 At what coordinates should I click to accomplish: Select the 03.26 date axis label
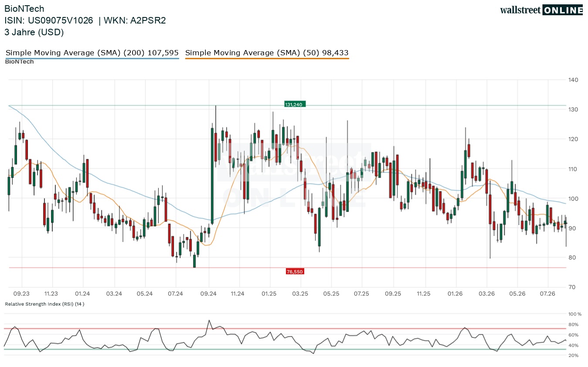click(x=486, y=294)
